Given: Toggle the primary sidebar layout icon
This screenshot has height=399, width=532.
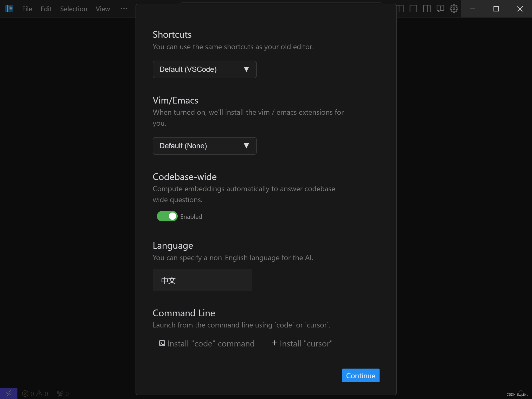Looking at the screenshot, I should 400,9.
